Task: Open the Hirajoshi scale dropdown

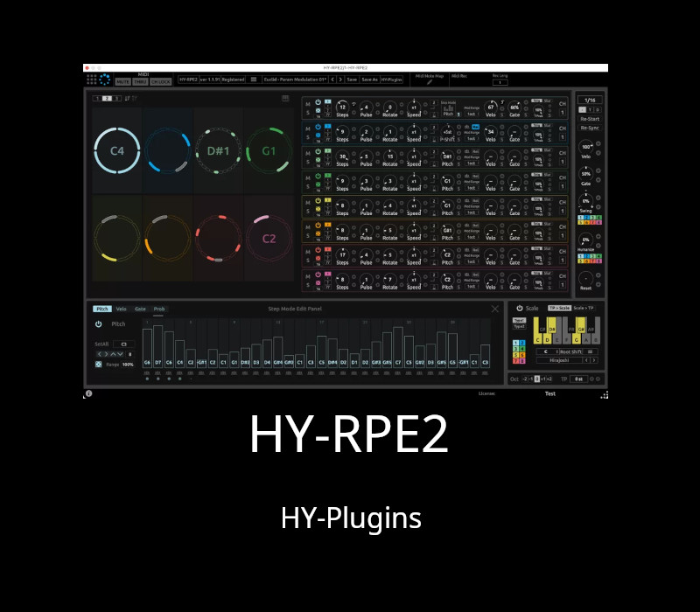Action: (x=559, y=360)
